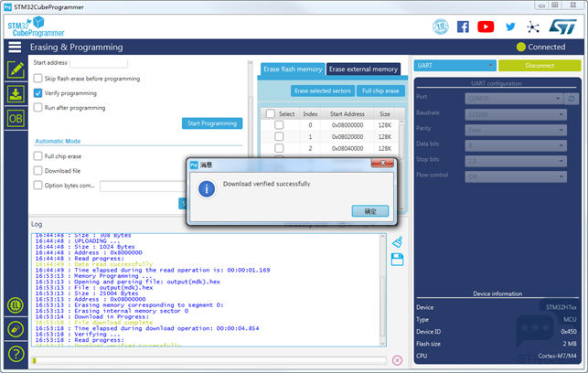Click the info icon in the dialog
Image resolution: width=588 pixels, height=373 pixels.
[x=207, y=189]
